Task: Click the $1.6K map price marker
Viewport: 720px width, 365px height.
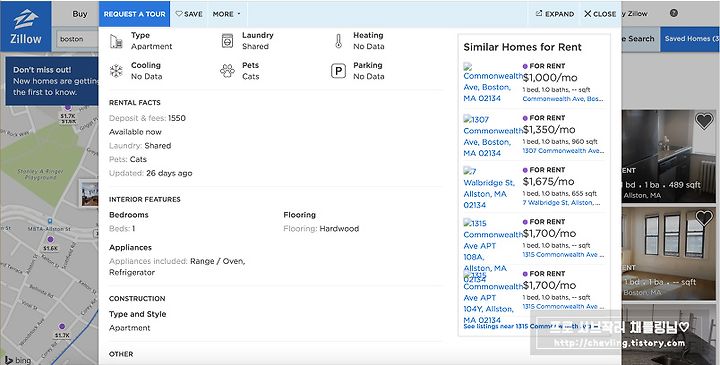Action: pos(51,244)
